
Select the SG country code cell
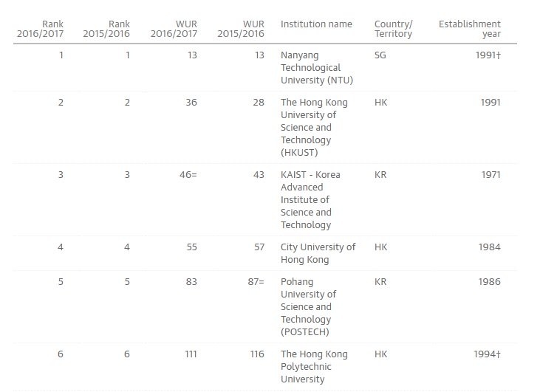[381, 55]
